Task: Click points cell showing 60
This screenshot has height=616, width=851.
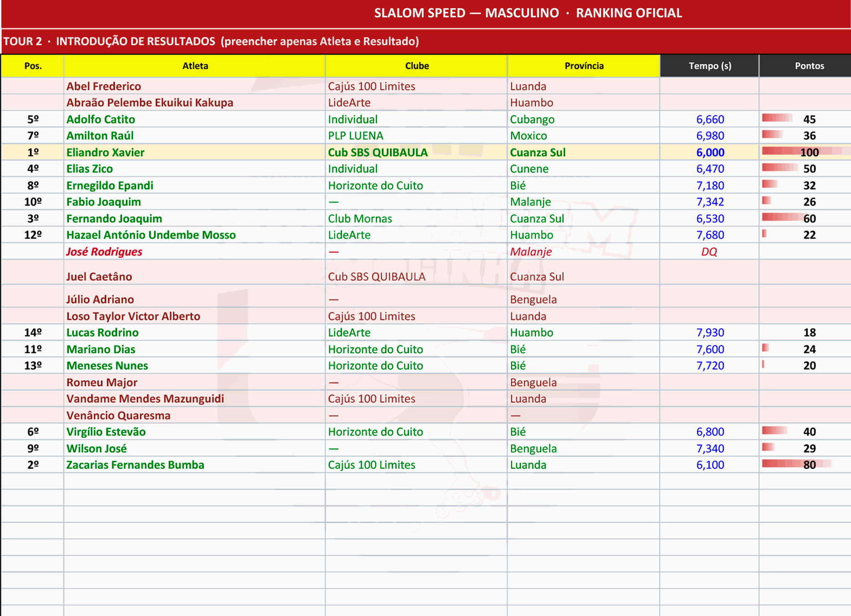Action: pyautogui.click(x=805, y=218)
